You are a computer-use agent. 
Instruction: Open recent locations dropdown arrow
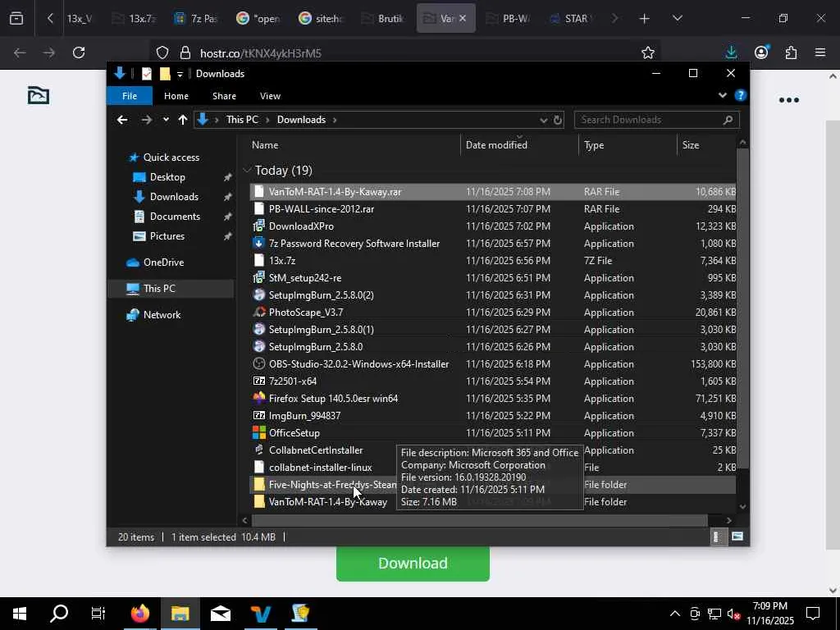coord(166,120)
